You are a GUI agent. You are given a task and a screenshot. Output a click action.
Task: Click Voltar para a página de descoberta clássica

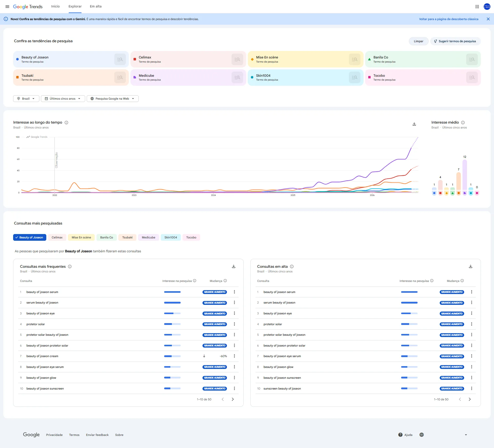449,19
